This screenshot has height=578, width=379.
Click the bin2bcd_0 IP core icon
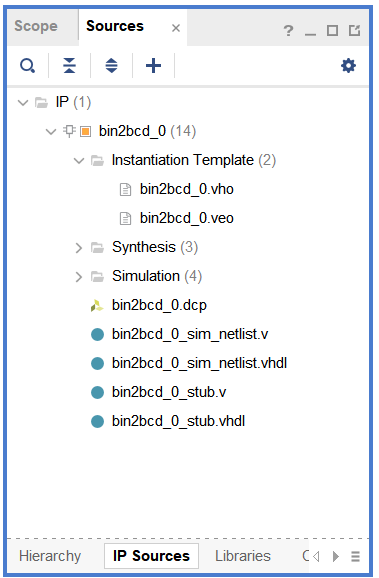pos(86,132)
